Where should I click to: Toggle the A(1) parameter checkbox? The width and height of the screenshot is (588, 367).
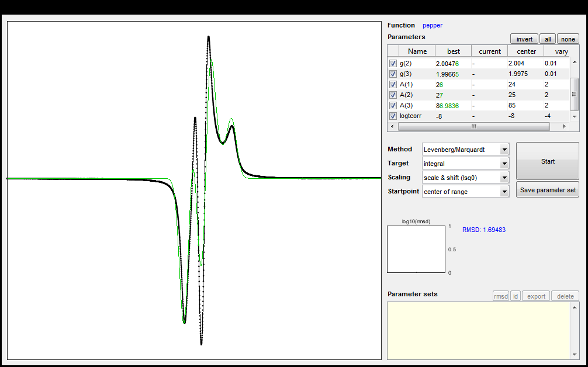tap(393, 84)
